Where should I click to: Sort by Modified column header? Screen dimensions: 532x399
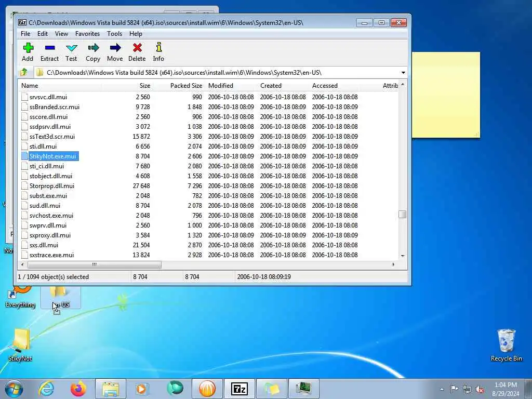pyautogui.click(x=230, y=86)
